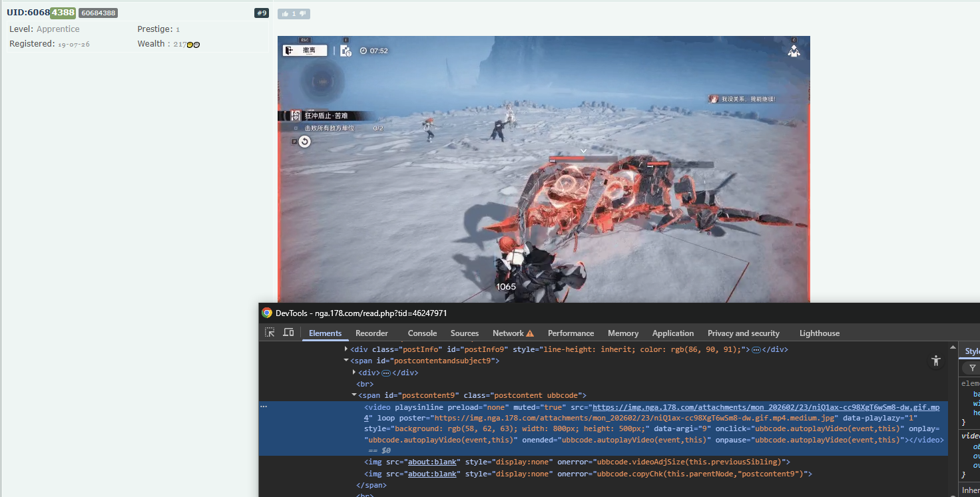The width and height of the screenshot is (980, 497).
Task: Open the about:blank link in videoAdjSize img
Action: pos(432,462)
